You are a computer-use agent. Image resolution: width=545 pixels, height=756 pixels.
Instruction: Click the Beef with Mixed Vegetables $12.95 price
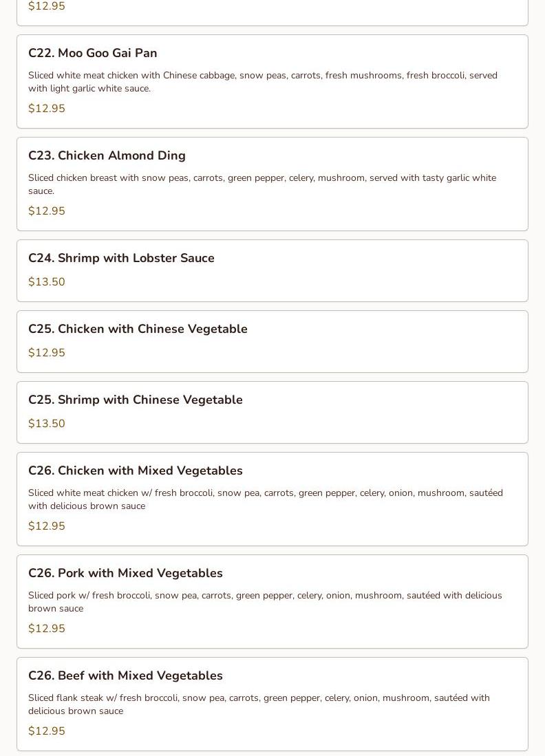pos(47,731)
